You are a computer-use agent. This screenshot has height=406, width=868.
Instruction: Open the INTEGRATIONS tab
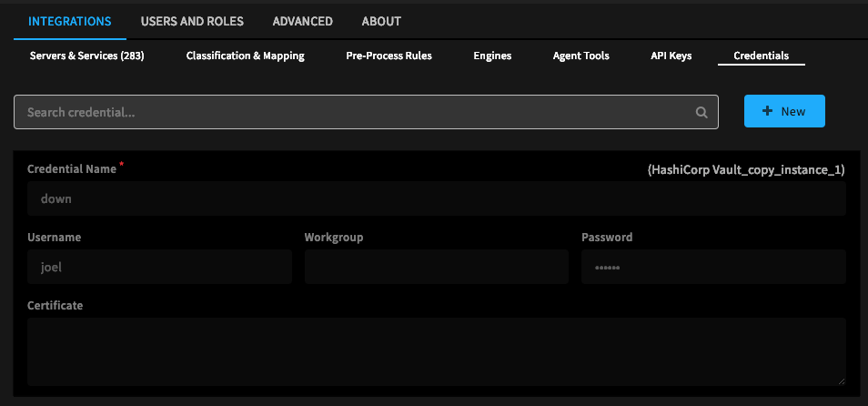70,21
